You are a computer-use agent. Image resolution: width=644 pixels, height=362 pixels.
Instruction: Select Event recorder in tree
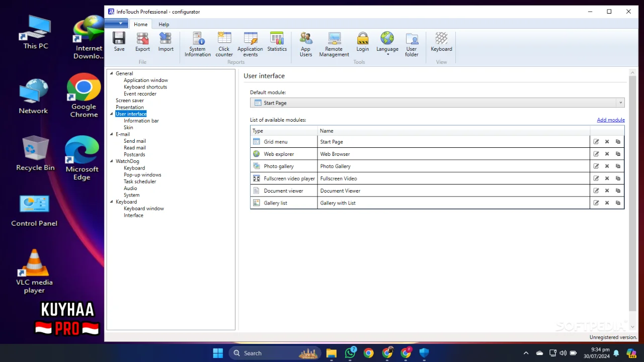coord(140,94)
